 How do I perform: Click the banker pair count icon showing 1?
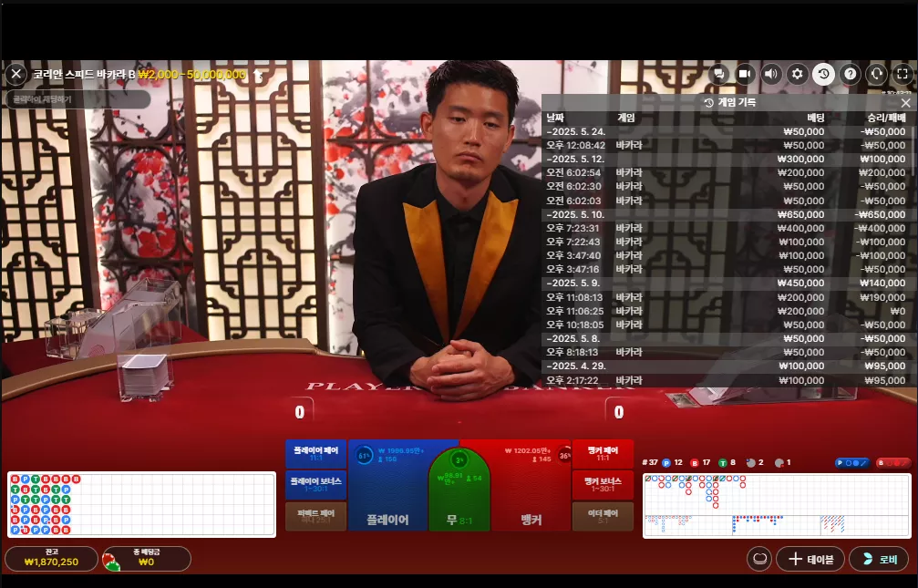coord(779,463)
